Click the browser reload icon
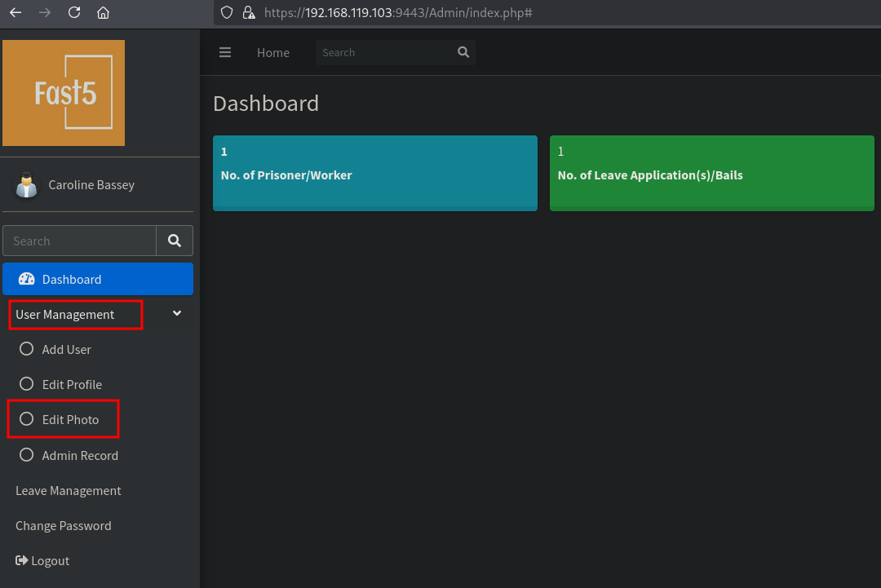This screenshot has width=881, height=588. point(74,13)
